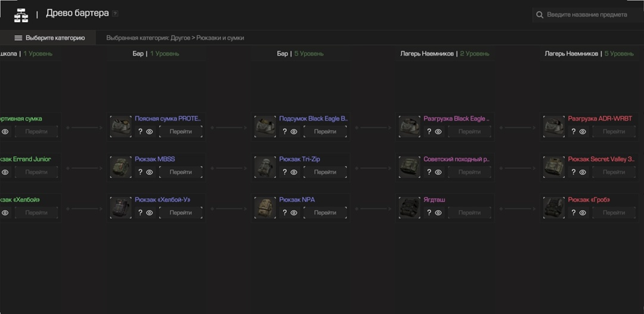Click Рюкзак Secret Valley thumbnail image
This screenshot has width=644, height=314.
point(553,167)
